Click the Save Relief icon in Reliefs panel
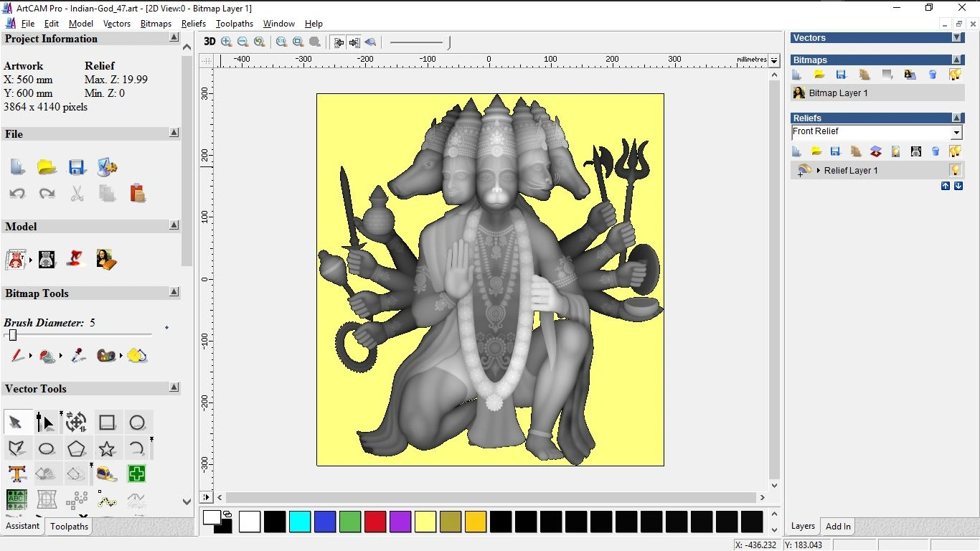980x551 pixels. click(x=835, y=151)
